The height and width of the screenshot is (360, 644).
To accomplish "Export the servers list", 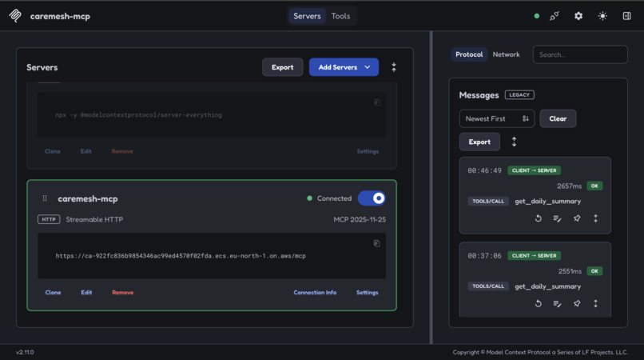I will [283, 67].
